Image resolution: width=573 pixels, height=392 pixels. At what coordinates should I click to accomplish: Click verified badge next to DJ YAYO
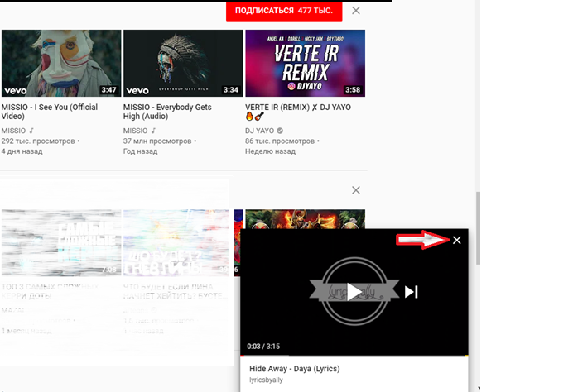pos(280,131)
